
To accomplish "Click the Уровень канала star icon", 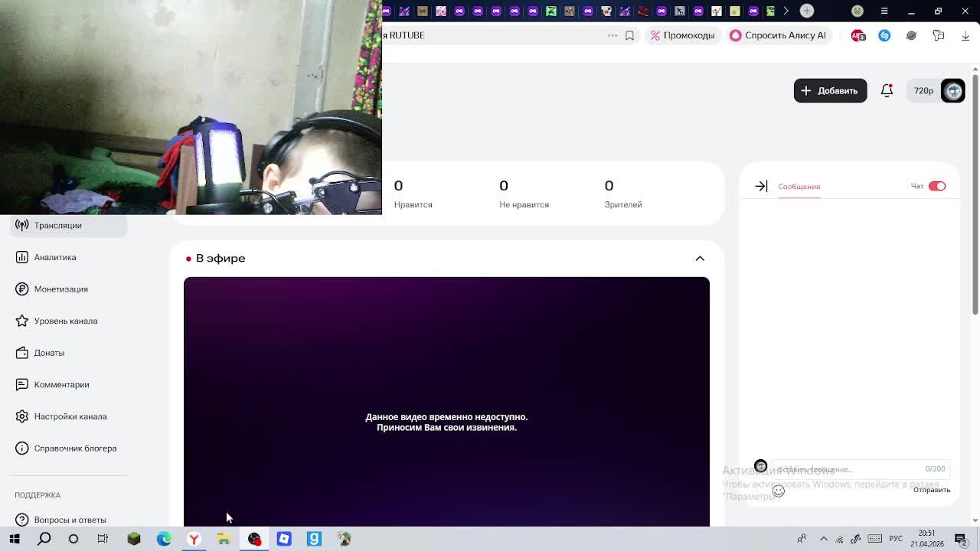I will tap(22, 321).
